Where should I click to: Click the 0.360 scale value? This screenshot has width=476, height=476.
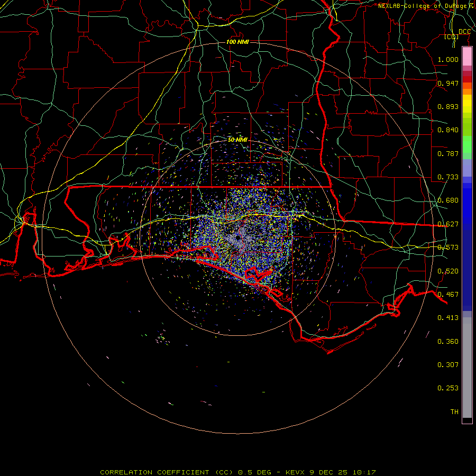(448, 342)
